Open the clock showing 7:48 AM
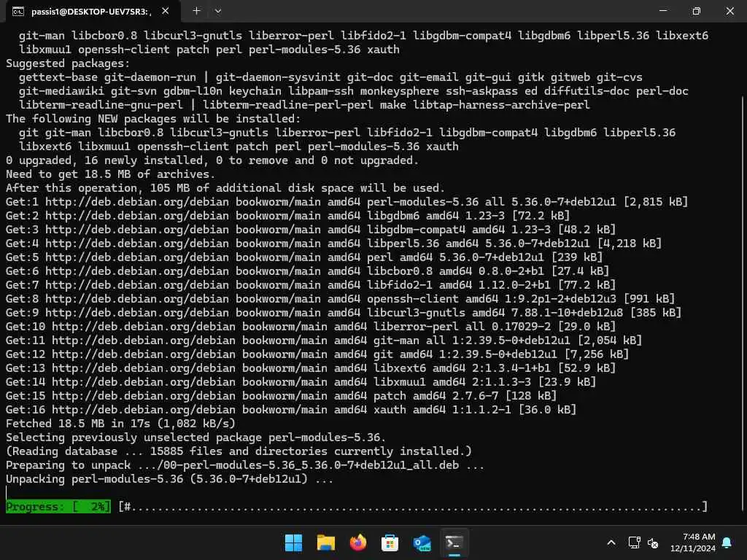Viewport: 747px width, 560px height. coord(693,542)
